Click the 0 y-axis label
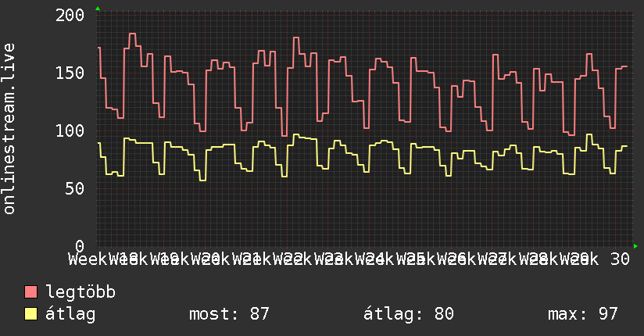The height and width of the screenshot is (336, 644). tap(80, 246)
